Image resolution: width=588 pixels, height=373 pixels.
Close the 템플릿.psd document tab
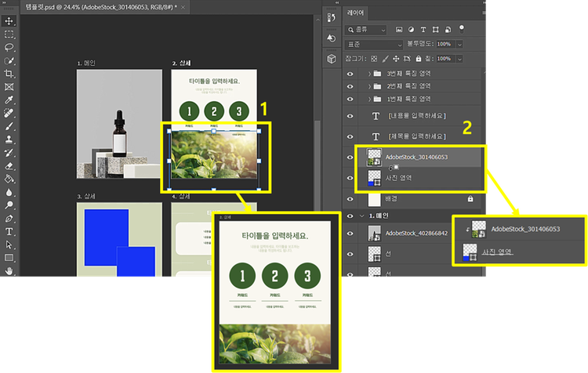pos(183,7)
